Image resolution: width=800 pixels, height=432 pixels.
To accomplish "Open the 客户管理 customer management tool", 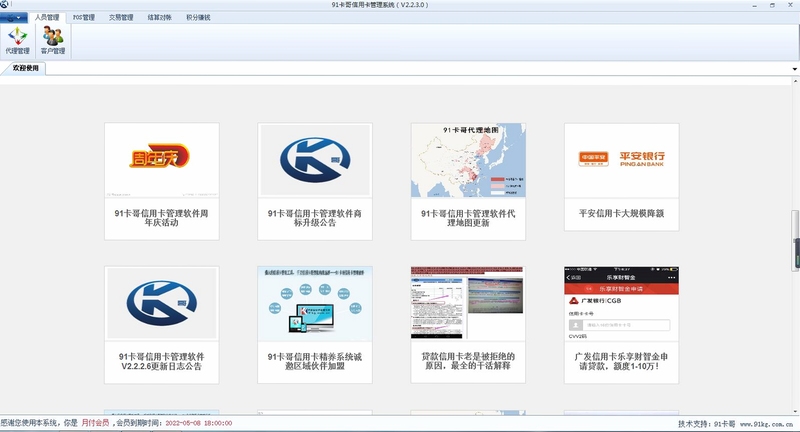I will [x=53, y=40].
